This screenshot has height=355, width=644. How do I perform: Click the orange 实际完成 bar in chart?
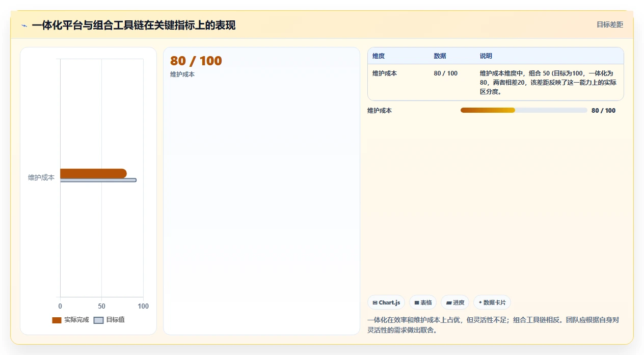pyautogui.click(x=93, y=173)
